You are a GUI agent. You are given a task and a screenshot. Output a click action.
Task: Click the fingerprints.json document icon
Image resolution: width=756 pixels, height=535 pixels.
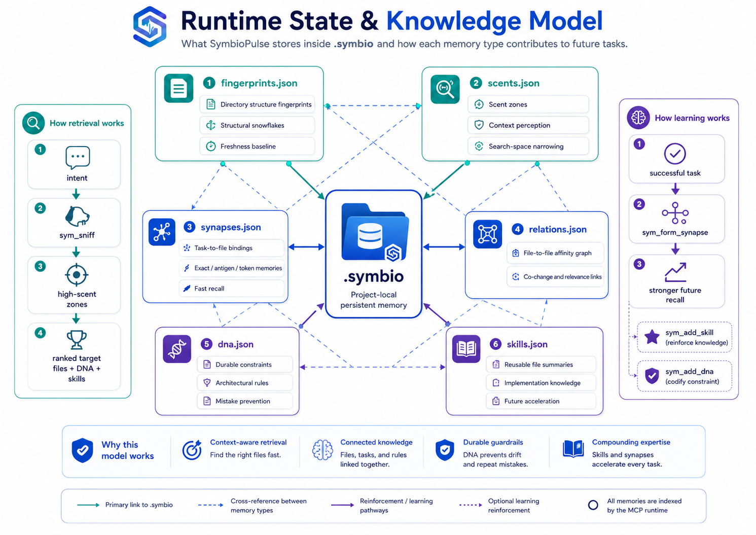coord(178,88)
